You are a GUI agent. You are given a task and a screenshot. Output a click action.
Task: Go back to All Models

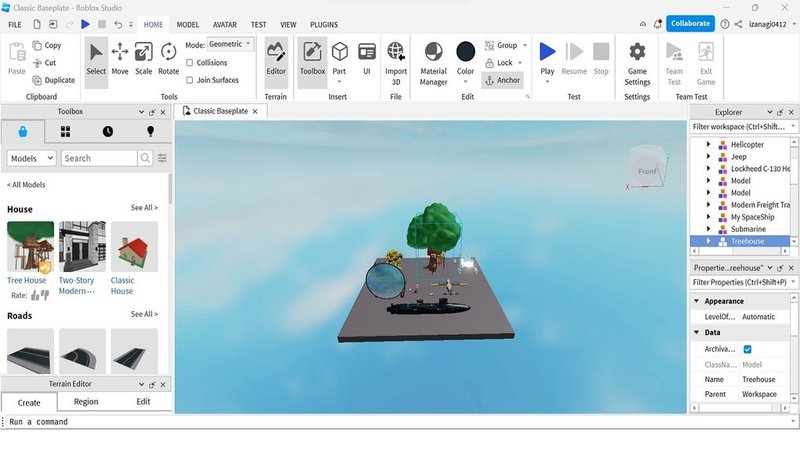[x=26, y=185]
